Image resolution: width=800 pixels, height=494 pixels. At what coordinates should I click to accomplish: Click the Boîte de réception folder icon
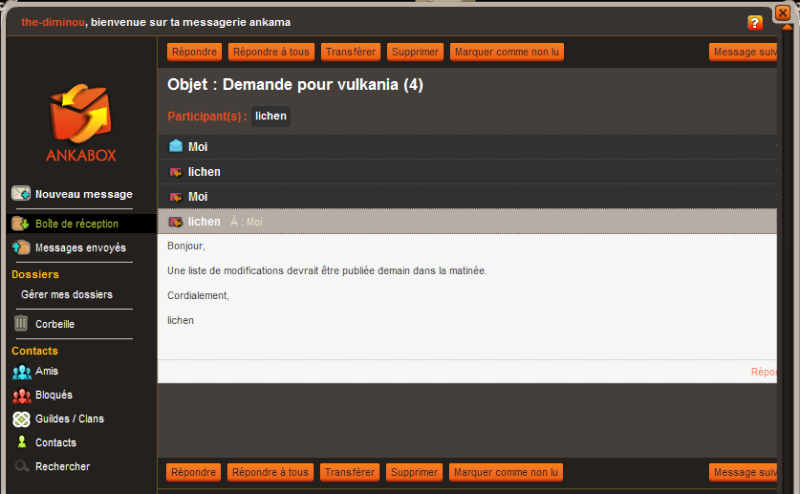20,223
